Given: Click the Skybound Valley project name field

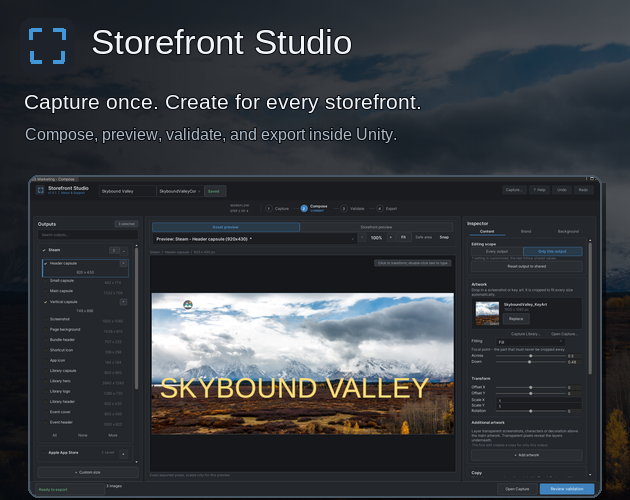Looking at the screenshot, I should 127,191.
